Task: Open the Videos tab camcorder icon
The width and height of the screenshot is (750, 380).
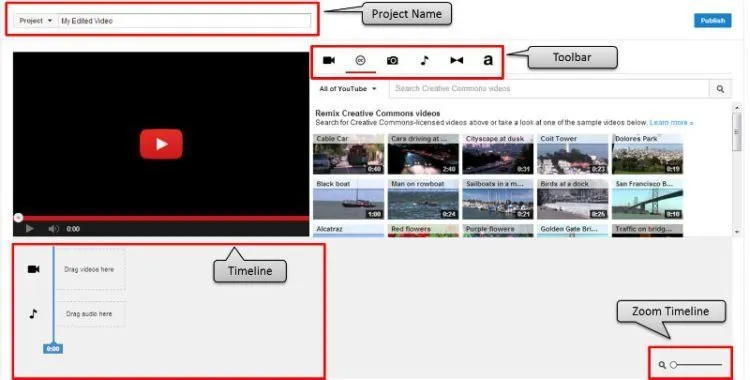Action: [329, 60]
